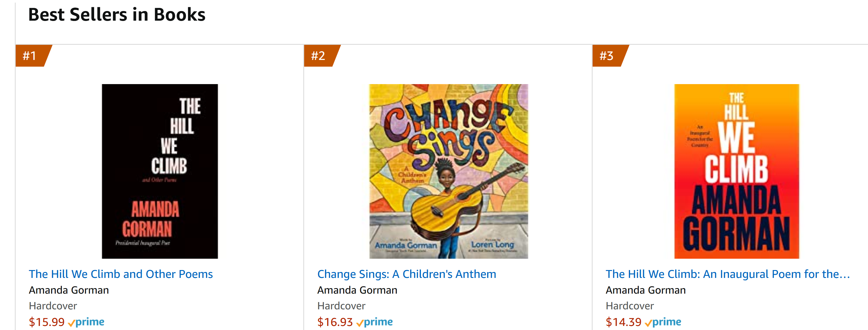
Task: Select the $15.99 price
Action: (46, 322)
